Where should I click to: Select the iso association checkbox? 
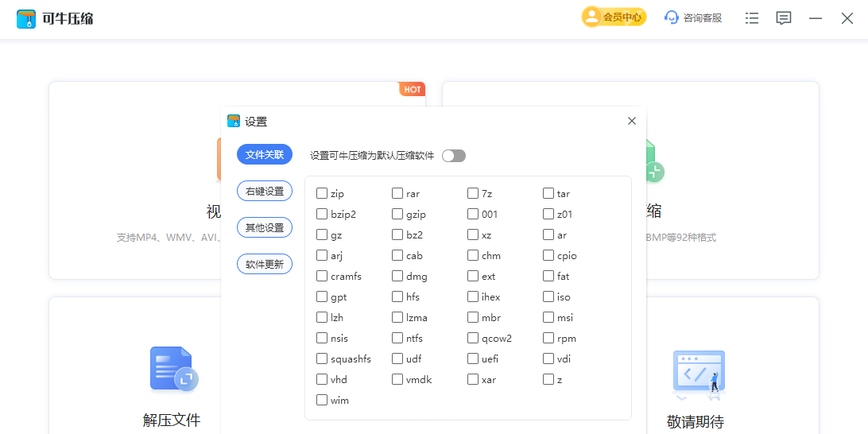click(x=548, y=296)
